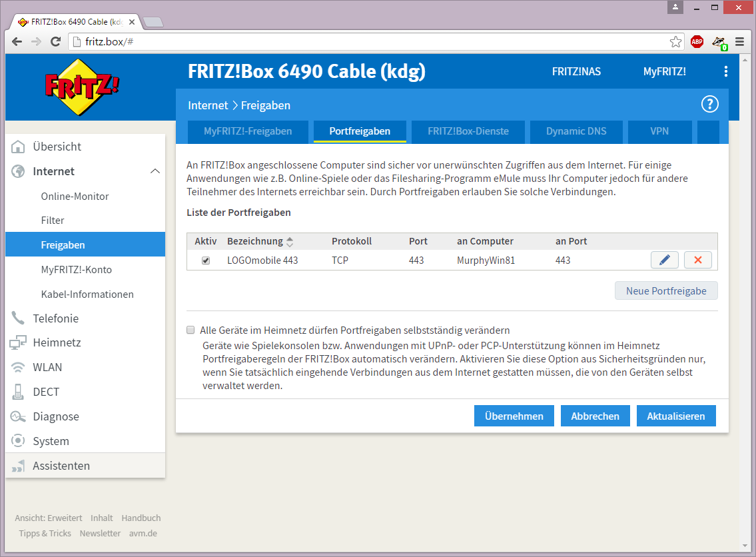
Task: Open the Adblock Plus extension icon
Action: point(697,42)
